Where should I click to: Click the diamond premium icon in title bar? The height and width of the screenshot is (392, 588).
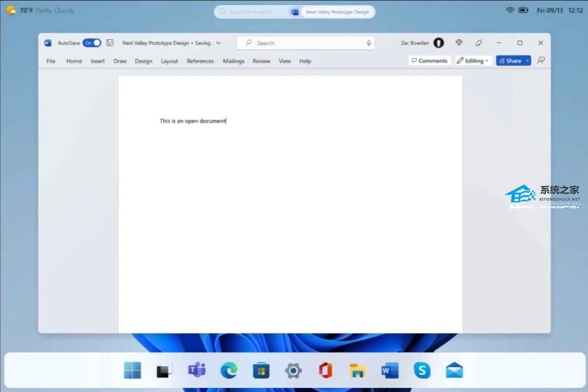tap(459, 43)
